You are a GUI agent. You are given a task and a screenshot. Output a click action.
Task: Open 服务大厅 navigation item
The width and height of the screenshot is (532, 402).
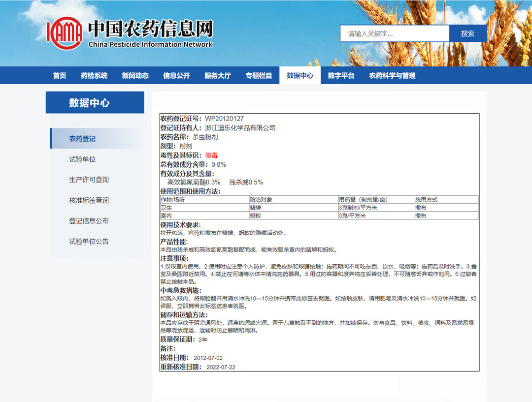point(217,75)
